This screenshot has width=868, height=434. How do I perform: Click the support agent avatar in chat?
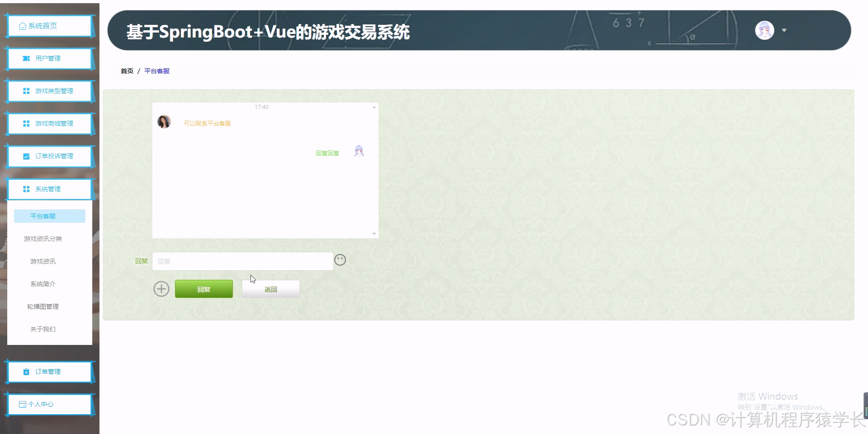tap(359, 151)
